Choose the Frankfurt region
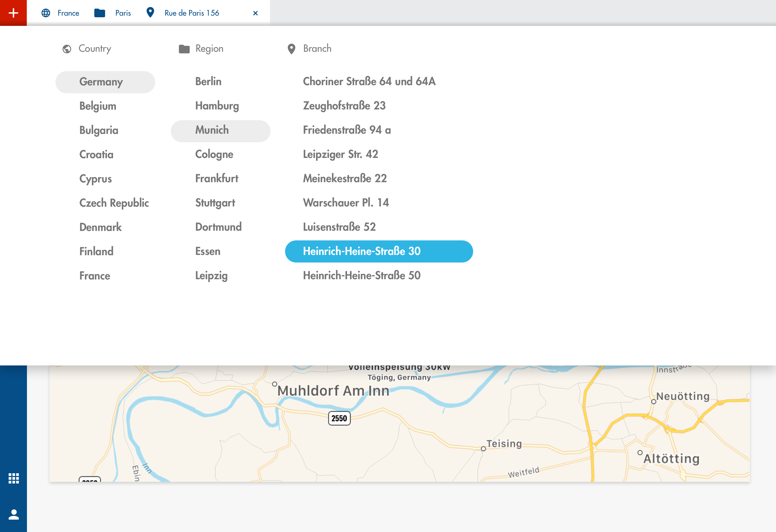This screenshot has height=532, width=776. tap(217, 179)
